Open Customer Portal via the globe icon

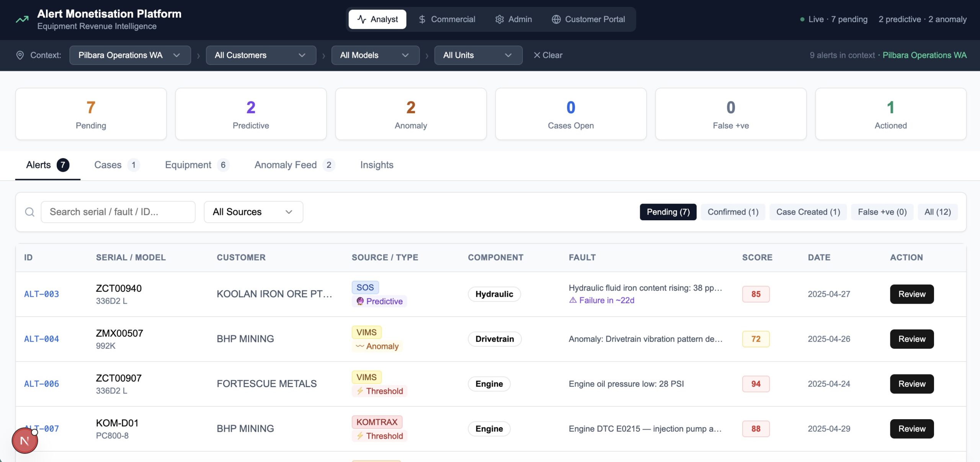[x=555, y=19]
